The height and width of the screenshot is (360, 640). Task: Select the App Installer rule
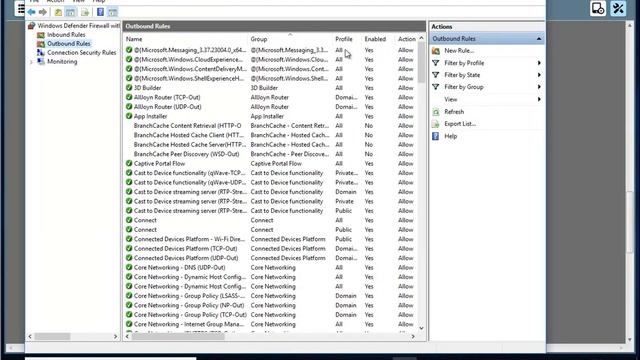271,116
